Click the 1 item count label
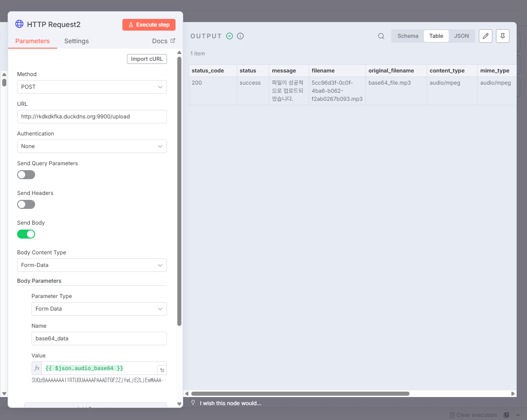Viewport: 527px width, 420px height. tap(197, 54)
